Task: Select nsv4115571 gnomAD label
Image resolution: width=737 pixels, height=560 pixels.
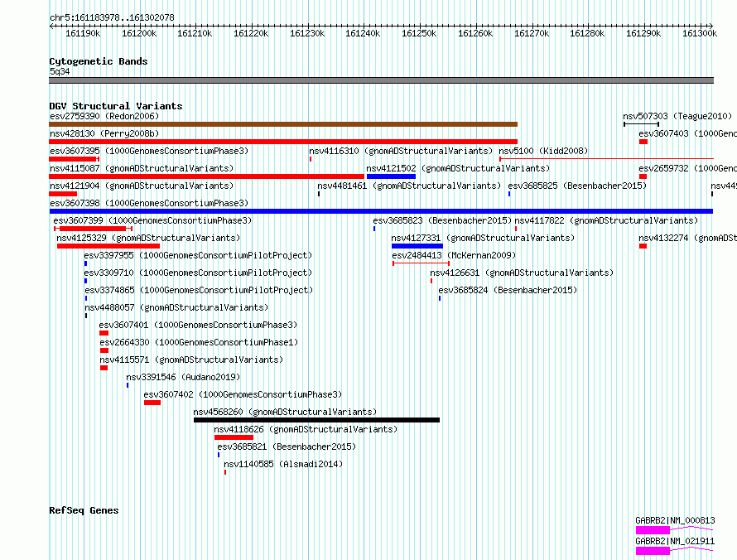Action: 192,360
